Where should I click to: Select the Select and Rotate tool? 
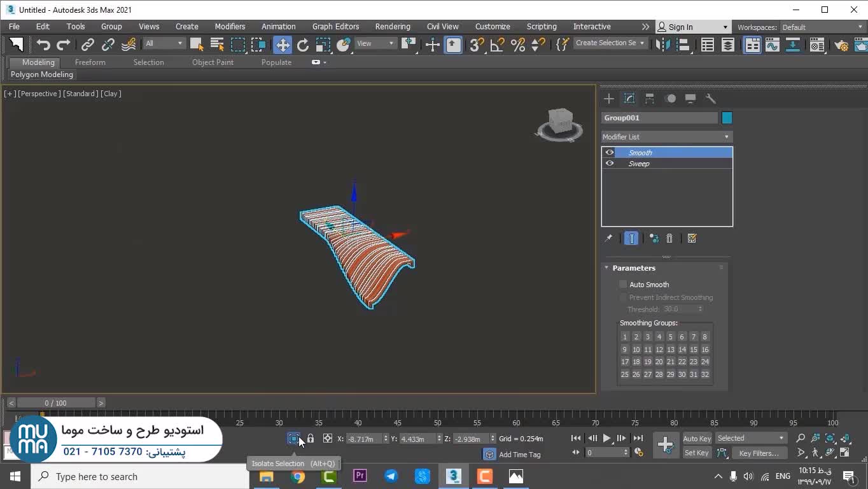coord(303,45)
